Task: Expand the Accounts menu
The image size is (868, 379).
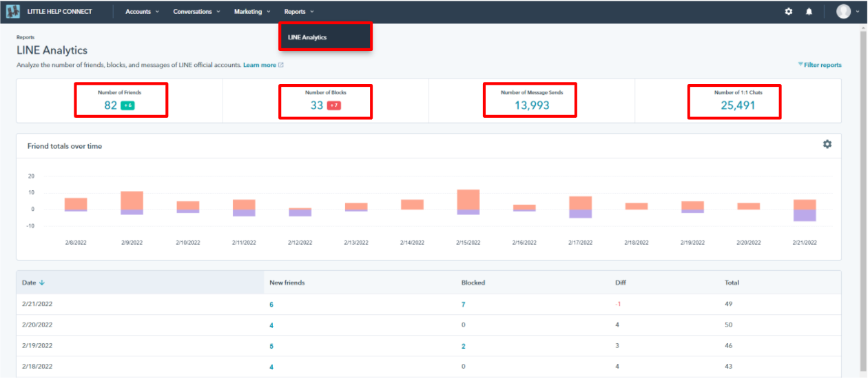Action: coord(142,12)
